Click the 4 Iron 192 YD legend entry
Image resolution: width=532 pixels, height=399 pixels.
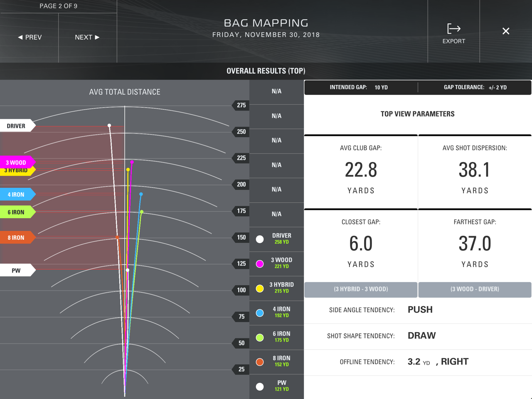pos(277,313)
